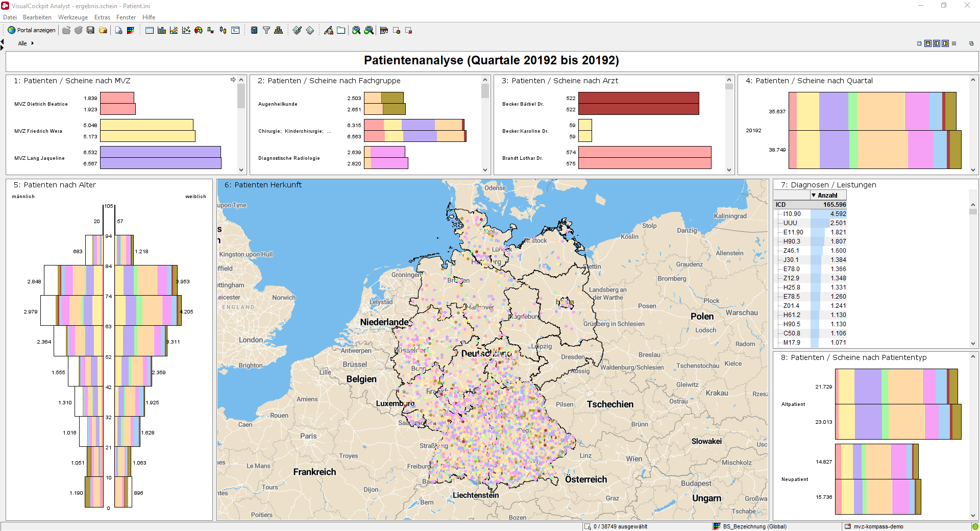Screen dimensions: 980x531
Task: Open the filter funnel tool
Action: point(266,31)
